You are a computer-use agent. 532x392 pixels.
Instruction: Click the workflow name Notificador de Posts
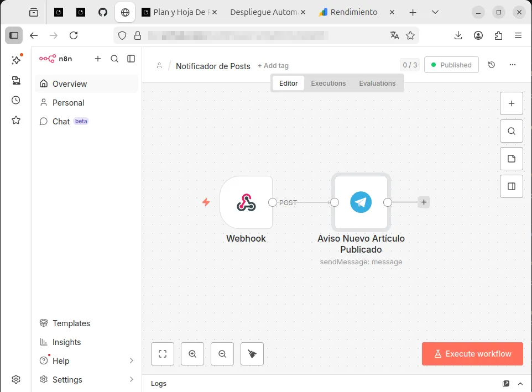[213, 66]
